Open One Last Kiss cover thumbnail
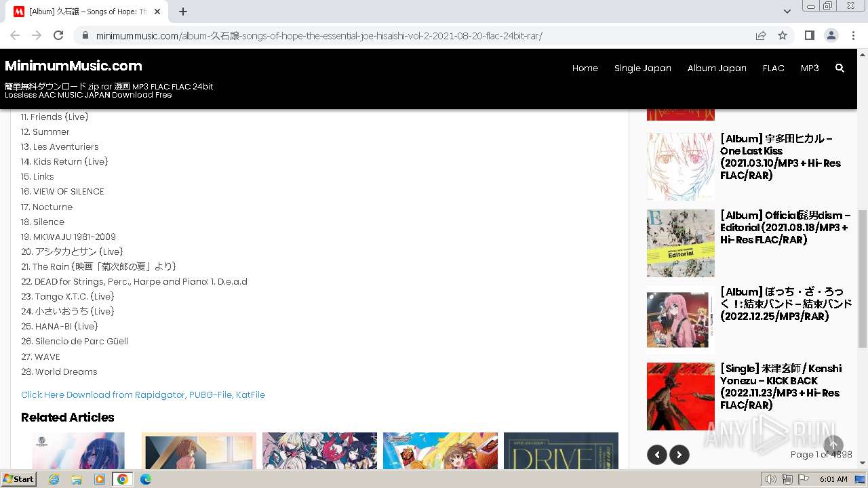The height and width of the screenshot is (488, 868). (681, 166)
